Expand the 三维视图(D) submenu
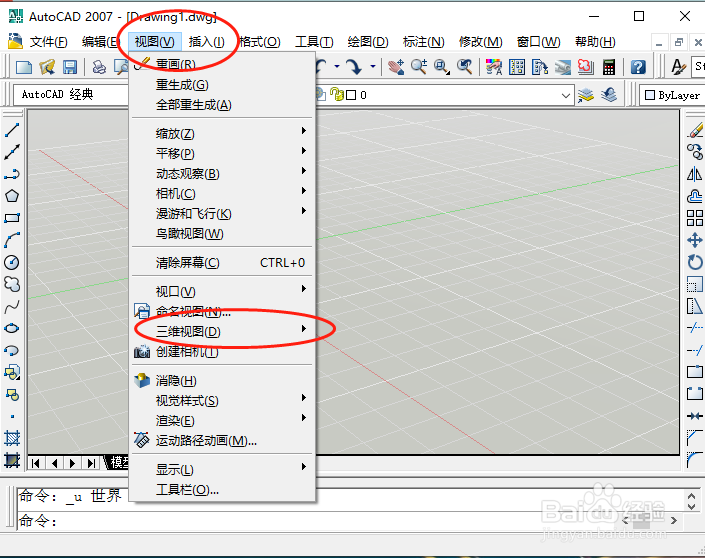The height and width of the screenshot is (558, 705). pos(223,331)
